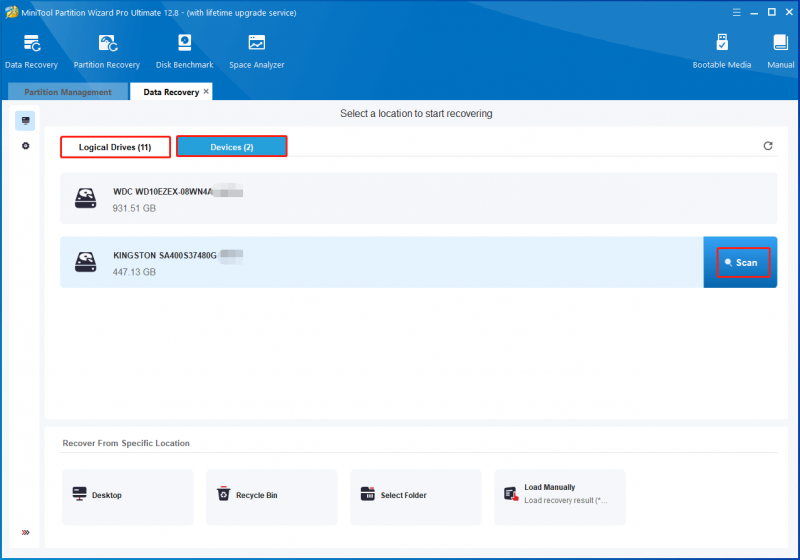Open the hamburger menu in title bar
Image resolution: width=800 pixels, height=560 pixels.
click(x=736, y=12)
